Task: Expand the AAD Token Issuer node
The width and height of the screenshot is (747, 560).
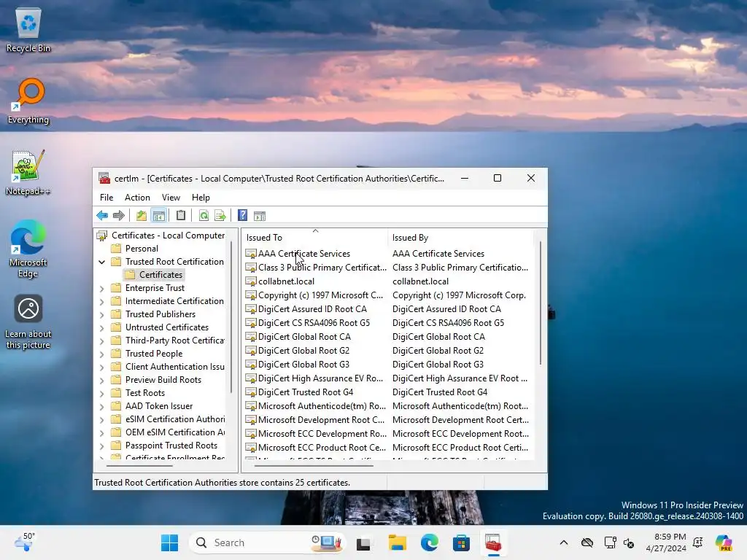Action: tap(102, 406)
